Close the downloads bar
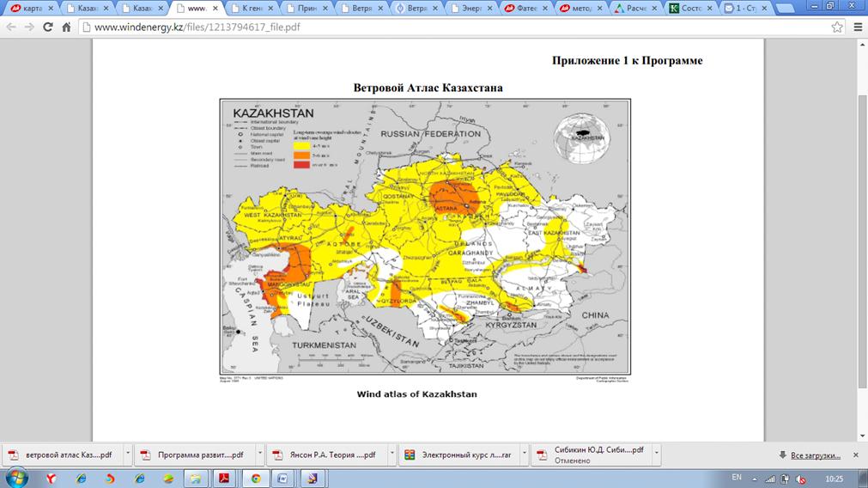 855,454
